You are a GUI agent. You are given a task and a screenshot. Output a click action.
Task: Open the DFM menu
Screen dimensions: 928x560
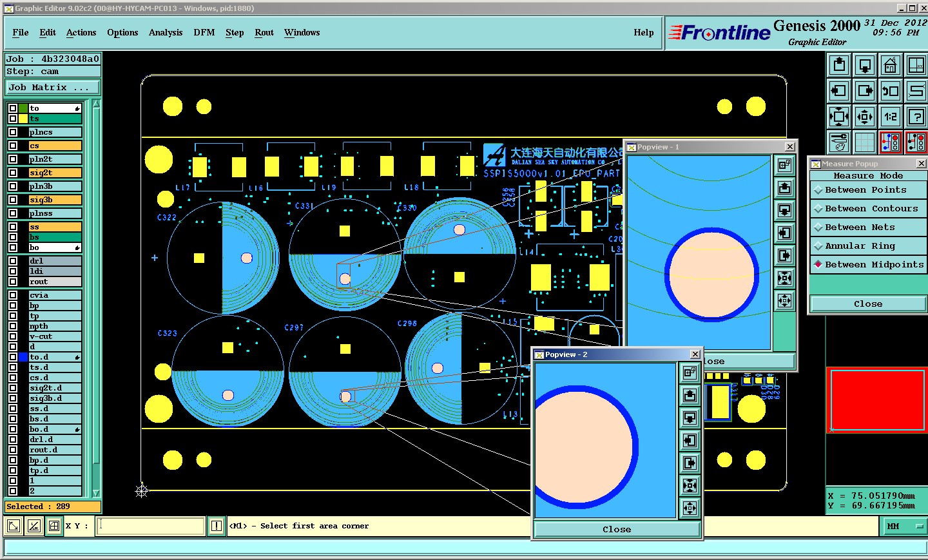(x=204, y=32)
